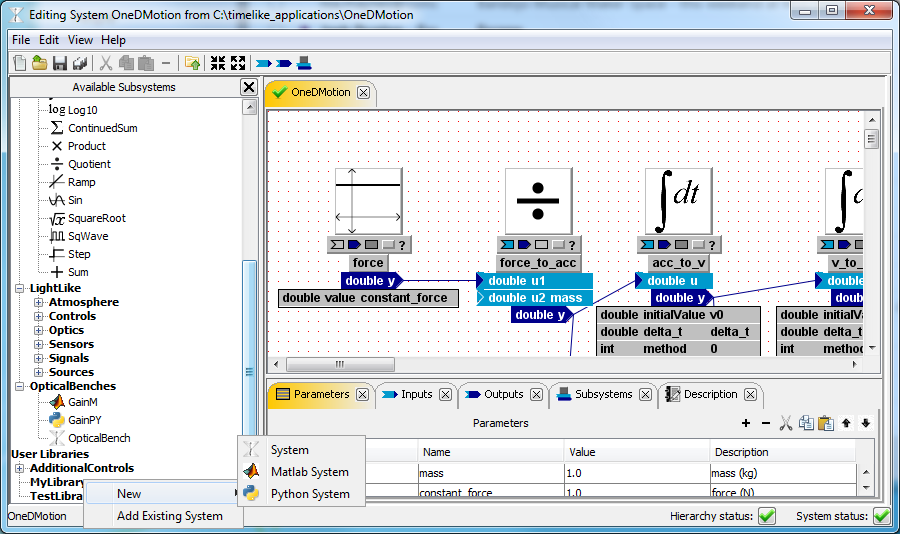
Task: Move the parameter up with the arrow icon
Action: [846, 423]
